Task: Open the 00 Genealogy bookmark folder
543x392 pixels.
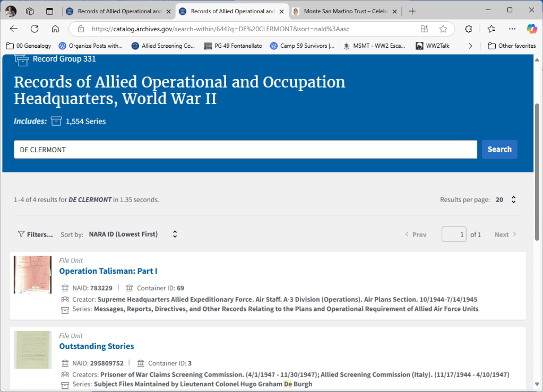Action: 29,46
